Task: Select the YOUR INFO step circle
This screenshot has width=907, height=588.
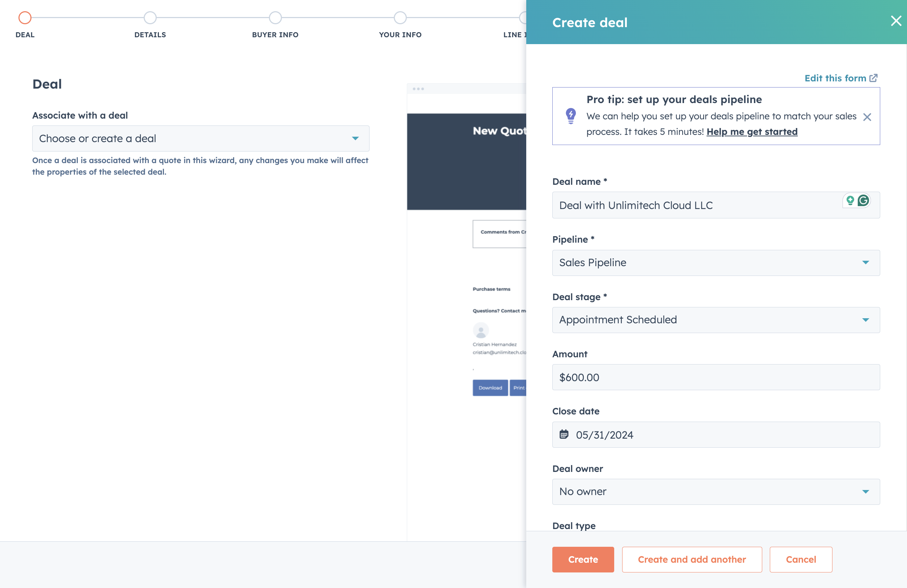Action: [400, 17]
